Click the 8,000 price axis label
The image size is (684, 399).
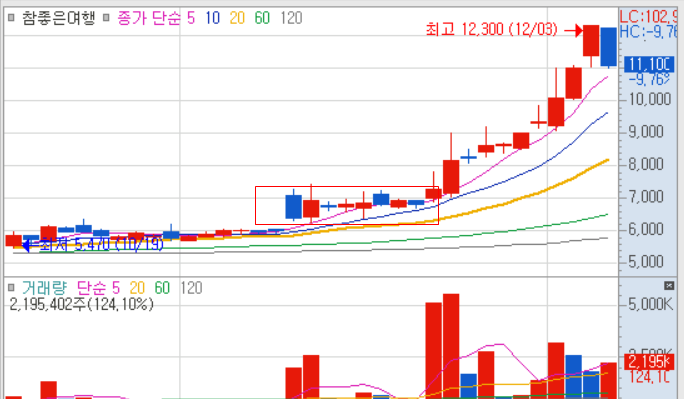click(x=646, y=164)
